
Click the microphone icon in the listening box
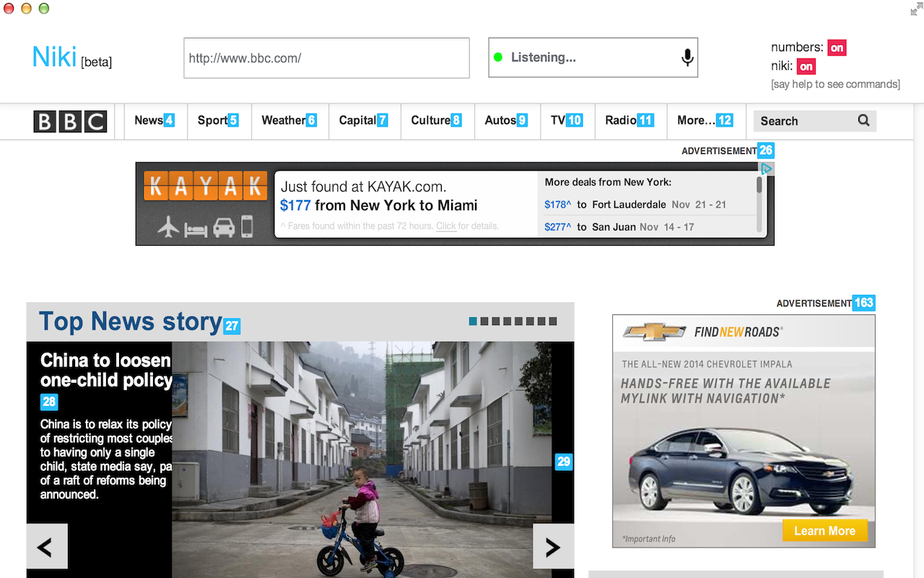[687, 57]
